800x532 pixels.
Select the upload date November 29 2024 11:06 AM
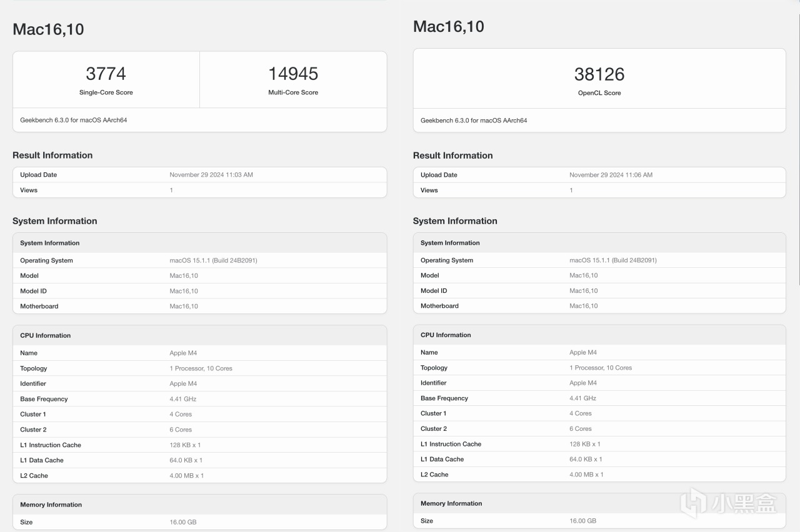click(611, 175)
